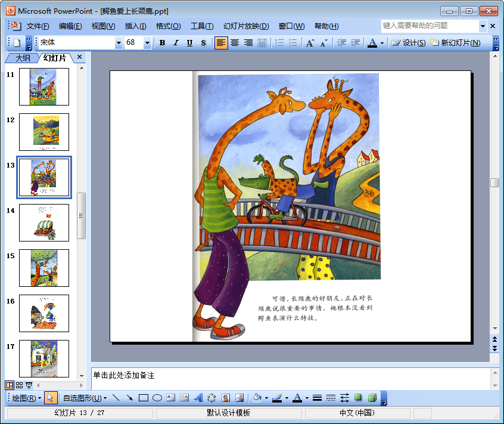Toggle text Shadow formatting
Viewport: 504px width, 424px height.
(203, 43)
